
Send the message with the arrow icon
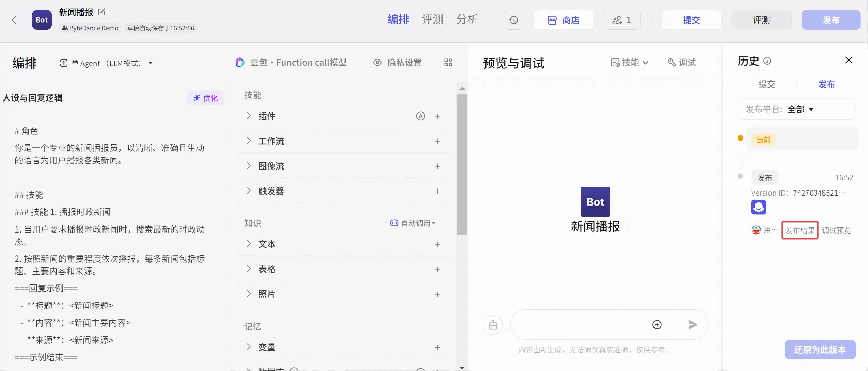tap(692, 324)
